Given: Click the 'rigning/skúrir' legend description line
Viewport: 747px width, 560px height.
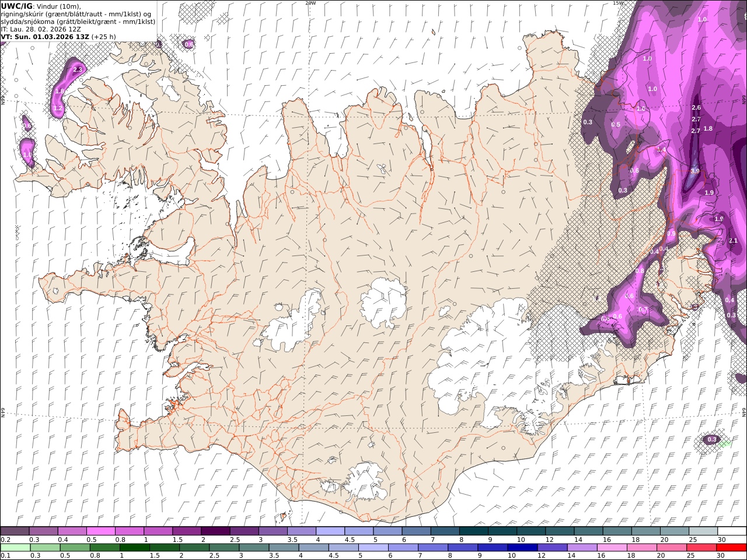Looking at the screenshot, I should (x=76, y=14).
